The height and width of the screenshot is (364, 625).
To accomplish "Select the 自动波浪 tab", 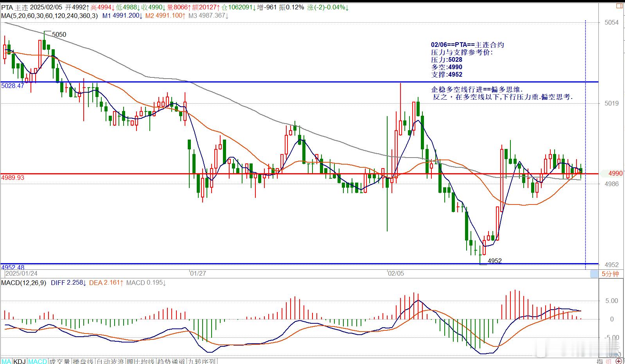I will (x=110, y=361).
